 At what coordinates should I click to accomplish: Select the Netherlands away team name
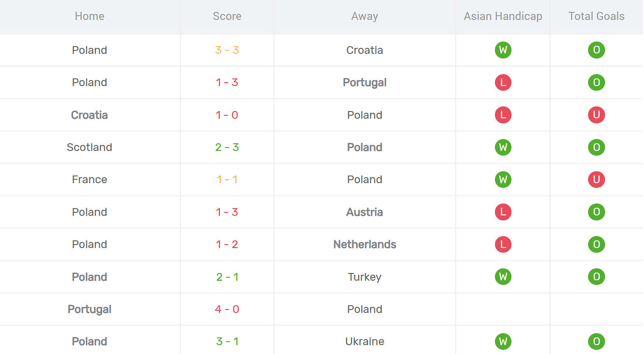[x=365, y=244]
